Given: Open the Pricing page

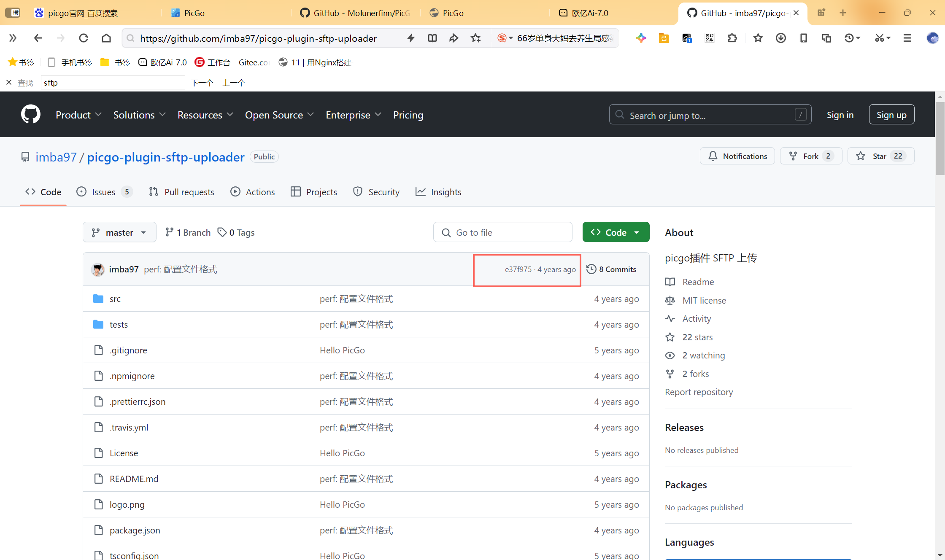Looking at the screenshot, I should [x=408, y=115].
